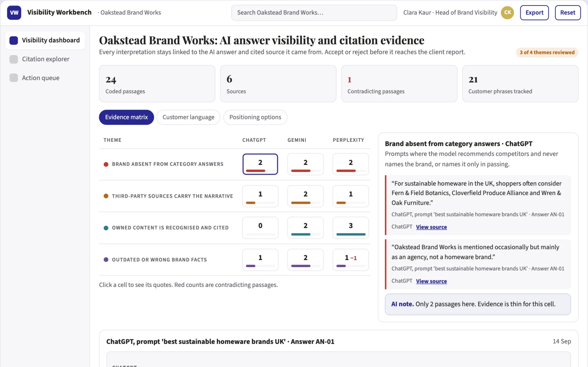Click the 1 Contradicting passages card
The image size is (588, 367).
coord(399,84)
